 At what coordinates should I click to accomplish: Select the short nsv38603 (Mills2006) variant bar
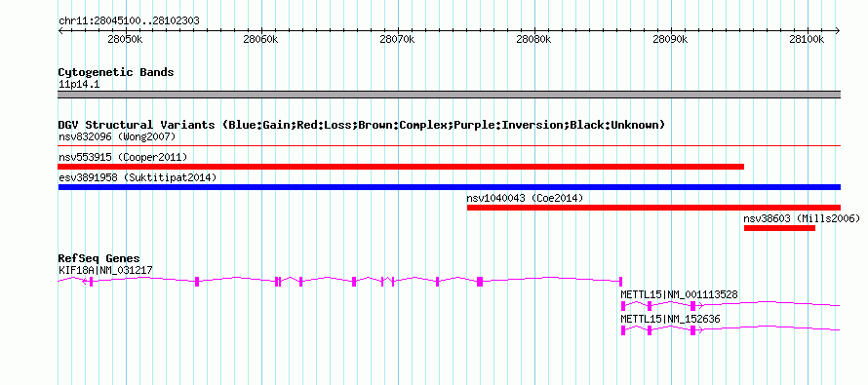[779, 228]
